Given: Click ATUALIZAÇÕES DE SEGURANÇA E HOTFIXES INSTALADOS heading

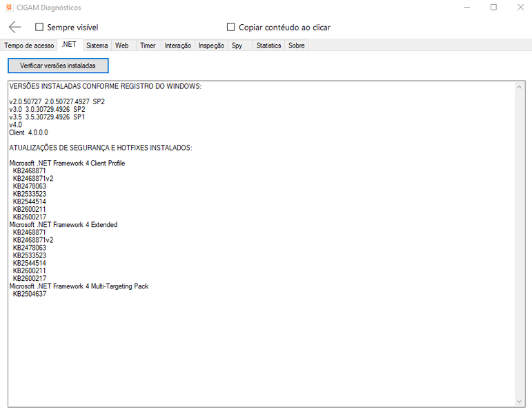Looking at the screenshot, I should pyautogui.click(x=101, y=148).
